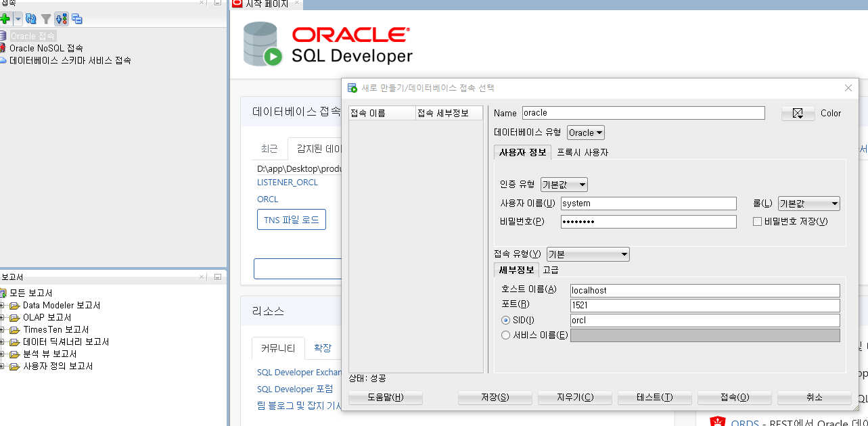The height and width of the screenshot is (426, 868).
Task: Select 데이터베이스 스키마 서비스 접속 cloud item
Action: (x=70, y=60)
